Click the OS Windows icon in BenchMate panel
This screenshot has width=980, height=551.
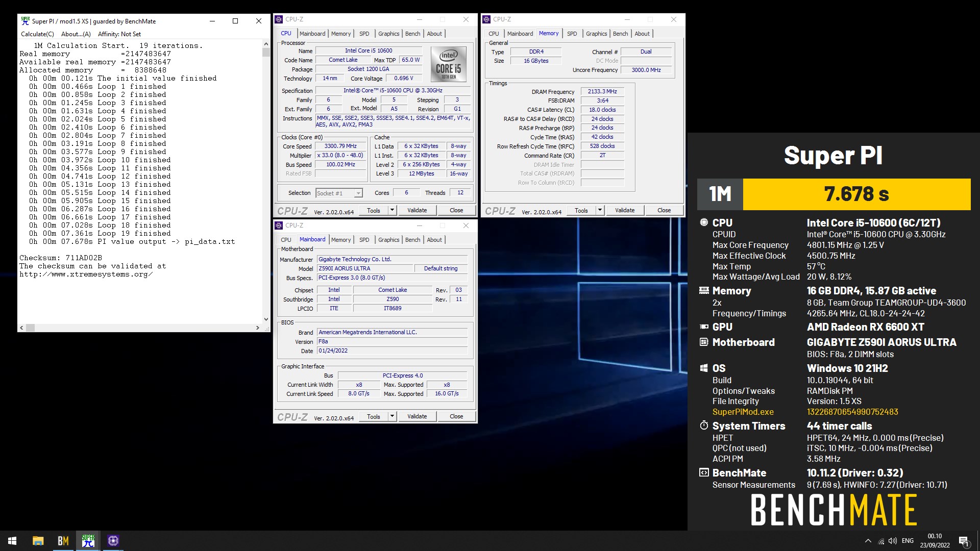[704, 368]
